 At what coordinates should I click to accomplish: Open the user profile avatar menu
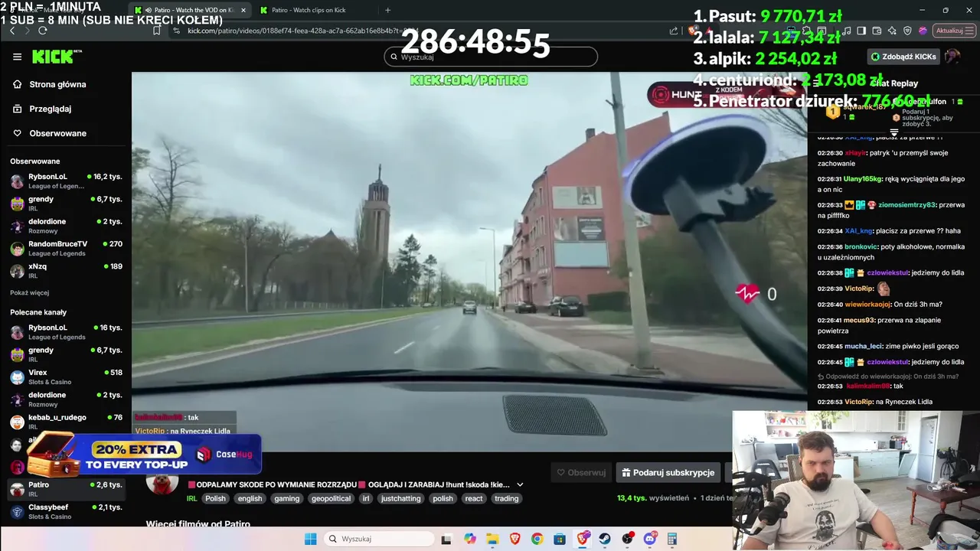(952, 57)
